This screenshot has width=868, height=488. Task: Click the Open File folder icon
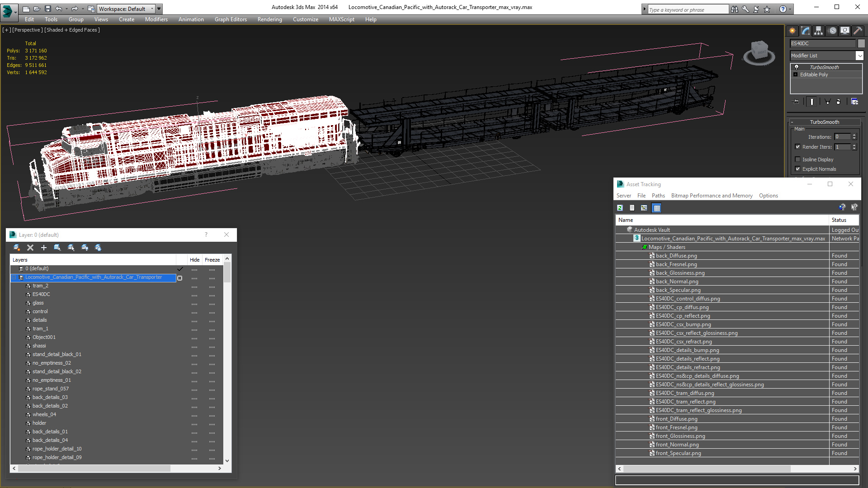[x=37, y=9]
